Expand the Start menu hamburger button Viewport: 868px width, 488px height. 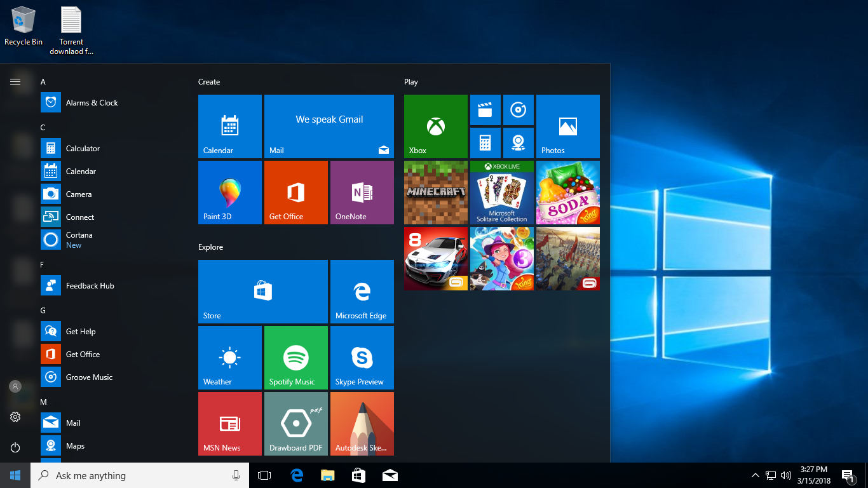click(15, 81)
